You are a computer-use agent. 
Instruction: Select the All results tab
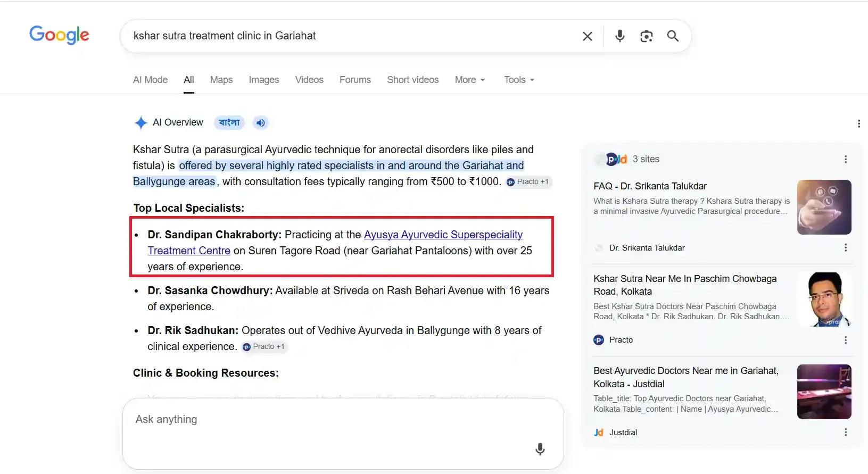pyautogui.click(x=189, y=80)
